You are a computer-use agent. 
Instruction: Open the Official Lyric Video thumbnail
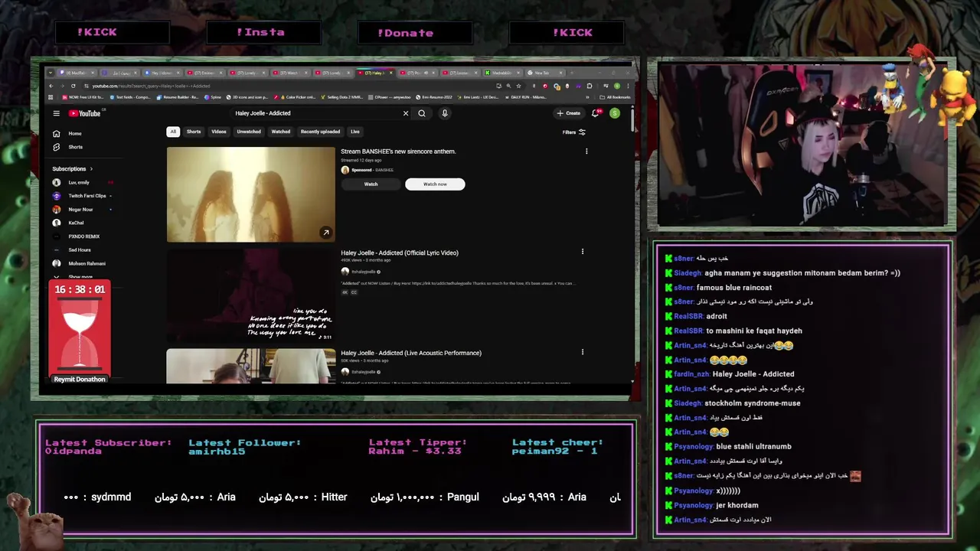(251, 295)
